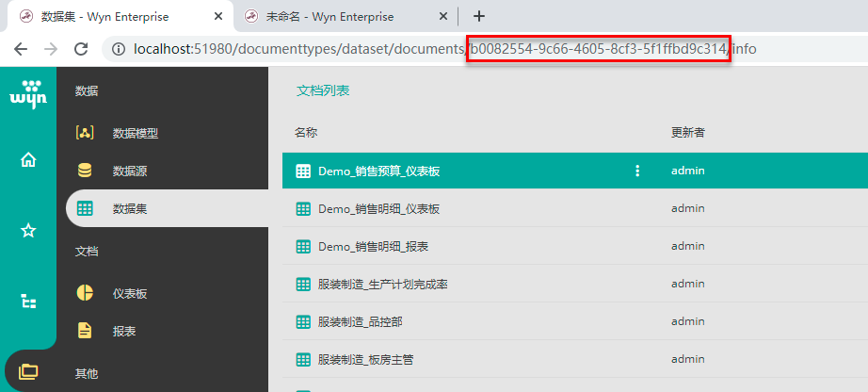Open 数据模型 in the side menu
The image size is (868, 392).
[x=135, y=133]
